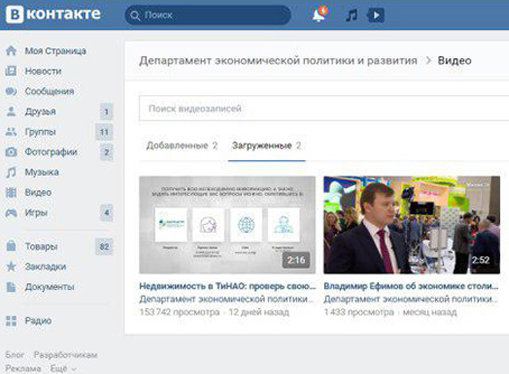Click the people icon beside Группы
Viewport: 509px width, 374px height.
11,132
